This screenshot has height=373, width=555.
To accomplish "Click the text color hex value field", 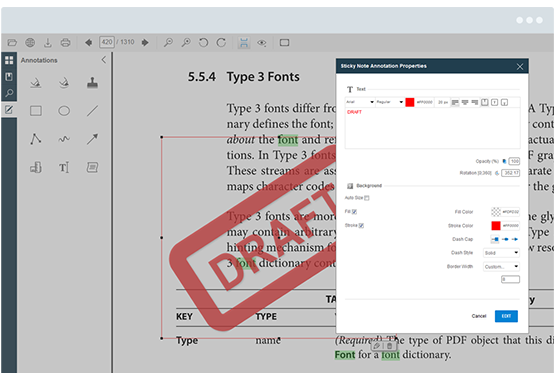I will [x=424, y=102].
